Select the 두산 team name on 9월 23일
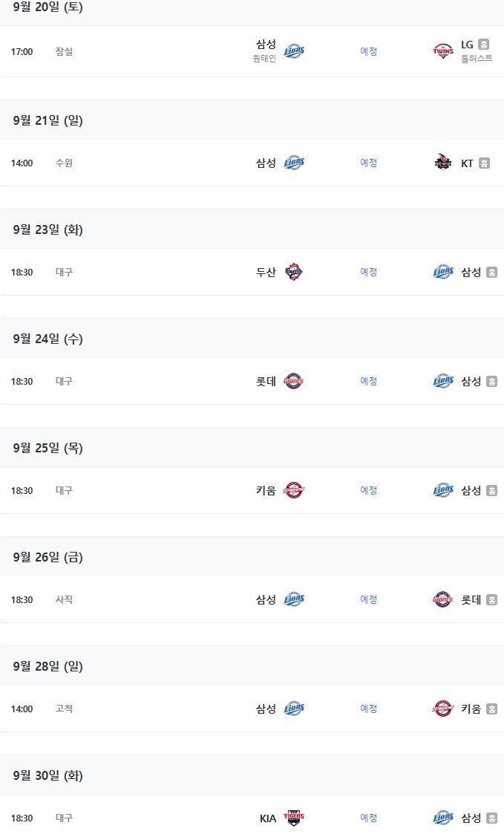The height and width of the screenshot is (840, 504). [266, 272]
